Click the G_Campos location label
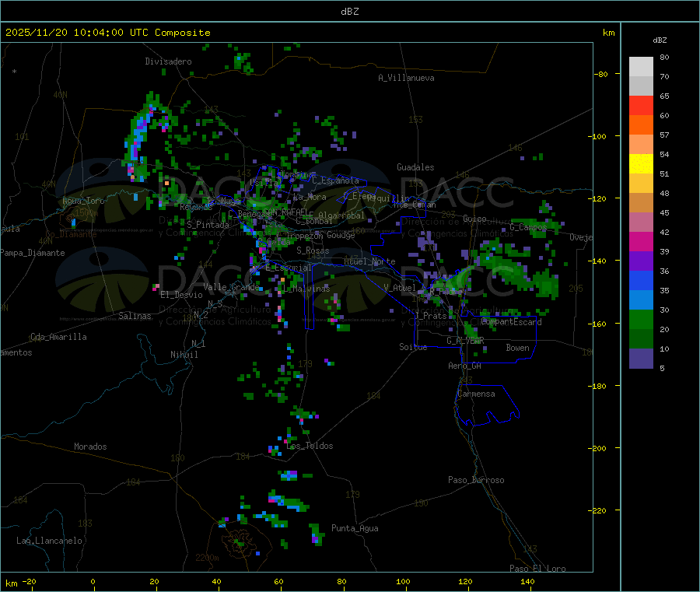Screen dimensions: 700x592 coord(528,227)
